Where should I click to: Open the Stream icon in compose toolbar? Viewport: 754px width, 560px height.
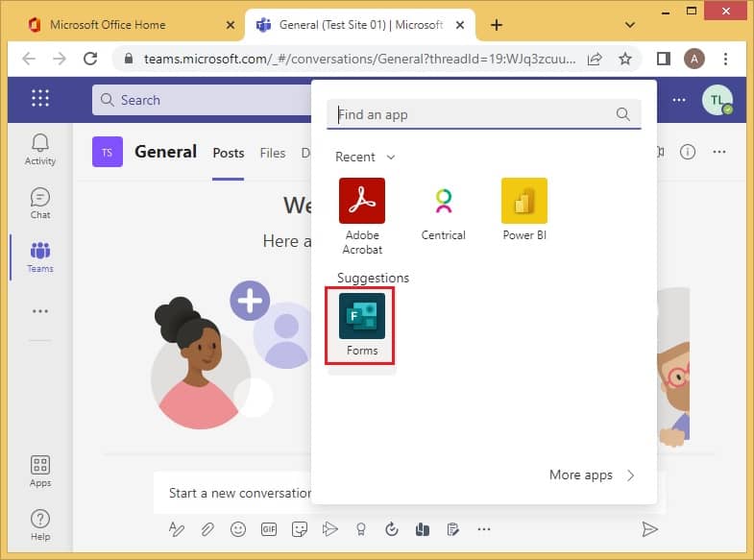point(329,529)
